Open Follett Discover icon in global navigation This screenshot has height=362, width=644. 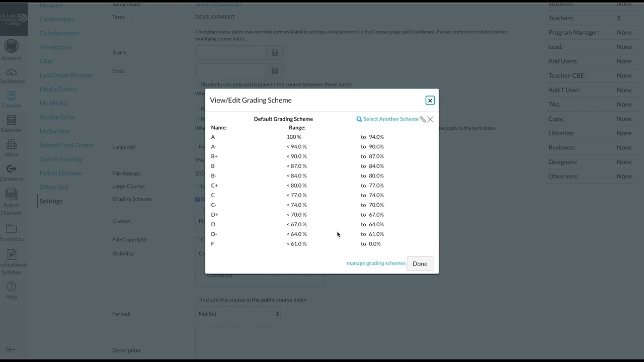[x=11, y=194]
